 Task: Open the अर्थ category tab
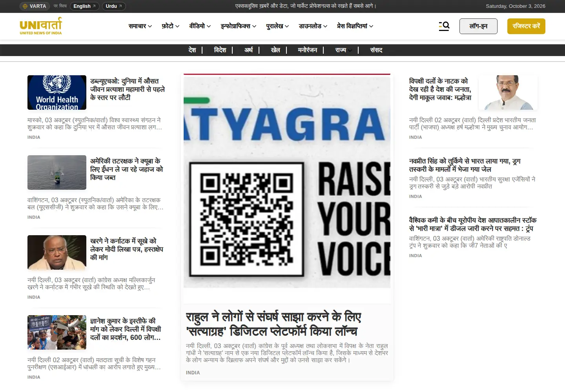point(249,50)
